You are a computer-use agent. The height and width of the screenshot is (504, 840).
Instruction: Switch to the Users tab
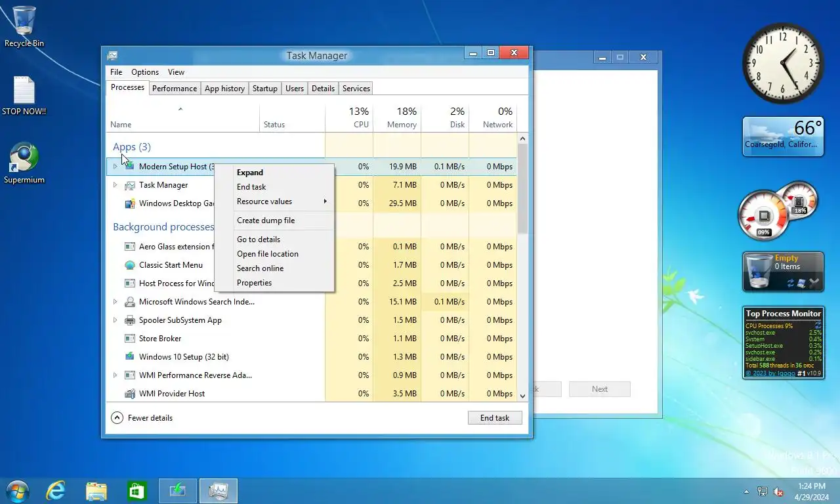[x=295, y=89]
